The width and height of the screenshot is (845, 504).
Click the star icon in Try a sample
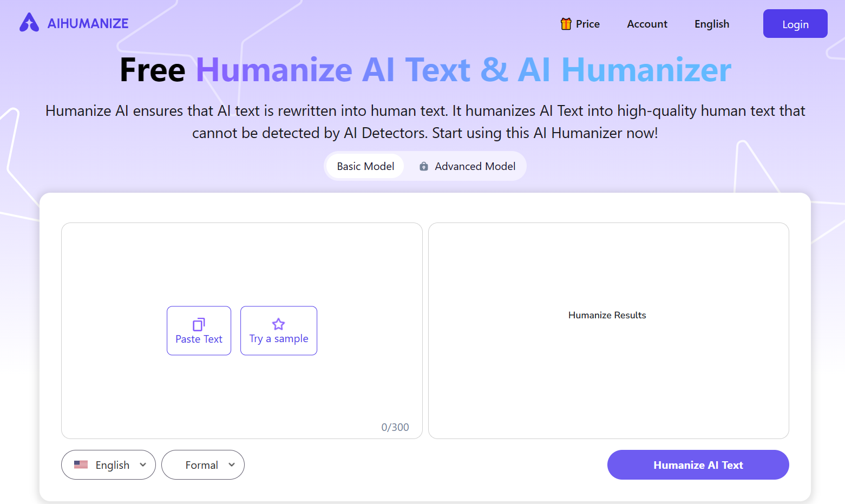(278, 323)
